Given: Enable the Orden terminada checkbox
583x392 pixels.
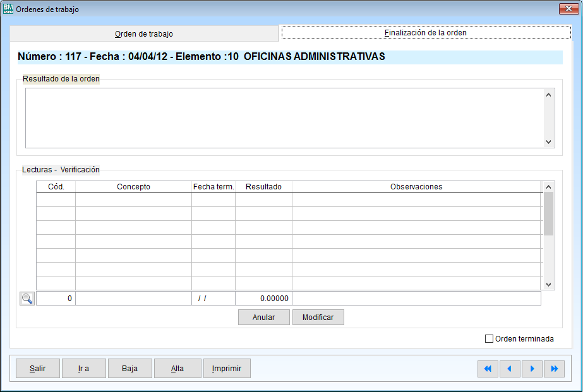Looking at the screenshot, I should pos(489,339).
